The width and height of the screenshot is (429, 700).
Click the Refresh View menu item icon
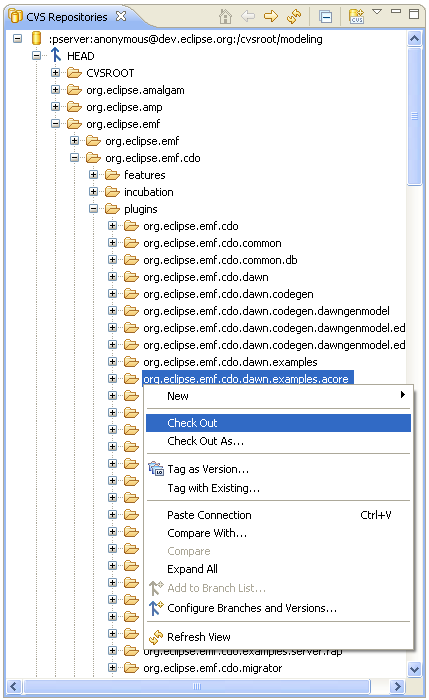tap(156, 637)
